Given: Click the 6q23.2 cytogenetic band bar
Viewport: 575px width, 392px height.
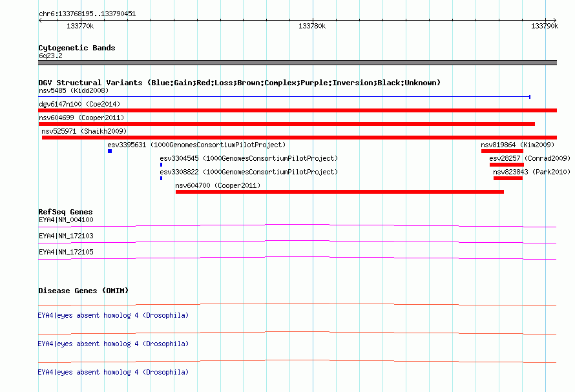Looking at the screenshot, I should click(x=297, y=63).
